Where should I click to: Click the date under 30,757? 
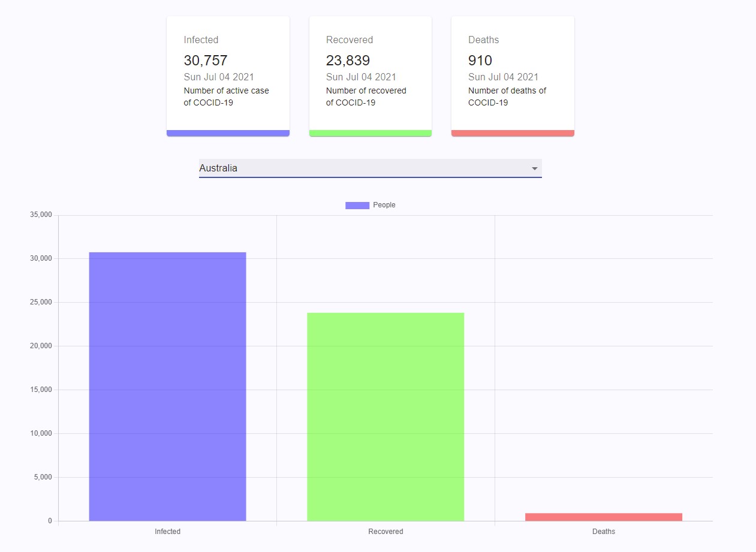click(219, 77)
